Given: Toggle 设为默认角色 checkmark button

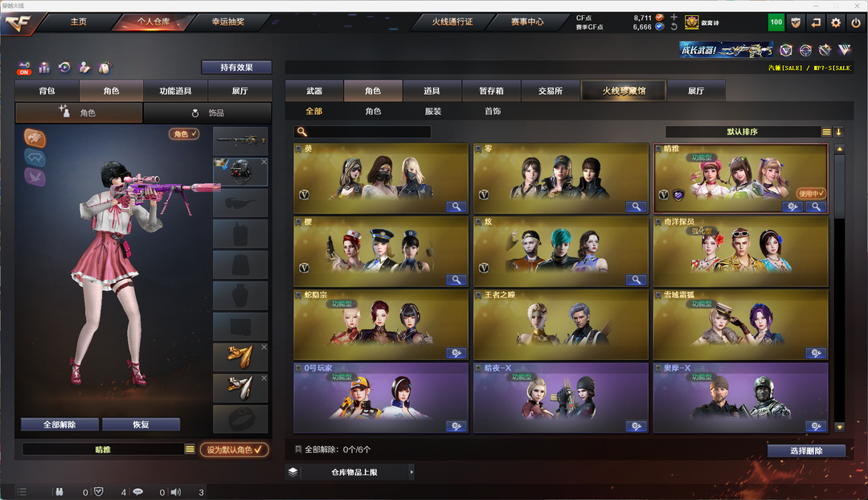Looking at the screenshot, I should (x=235, y=449).
